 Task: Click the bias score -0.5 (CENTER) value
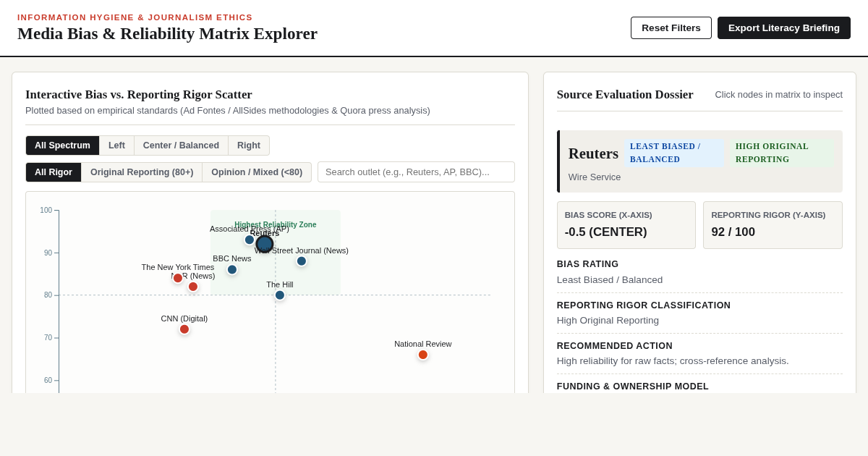pyautogui.click(x=606, y=232)
